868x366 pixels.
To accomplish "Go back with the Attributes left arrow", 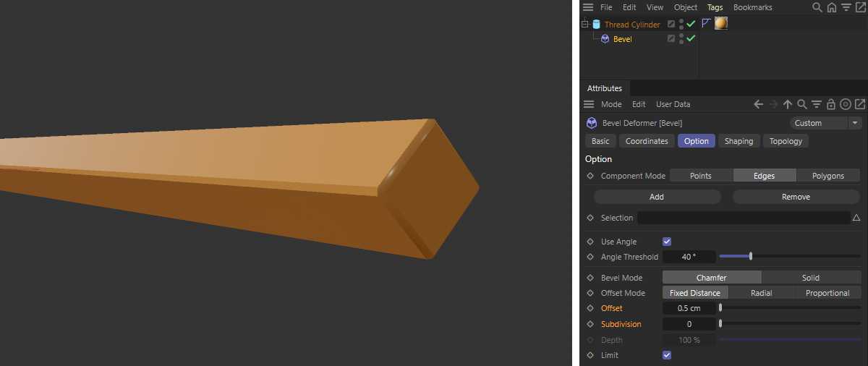I will tap(758, 104).
